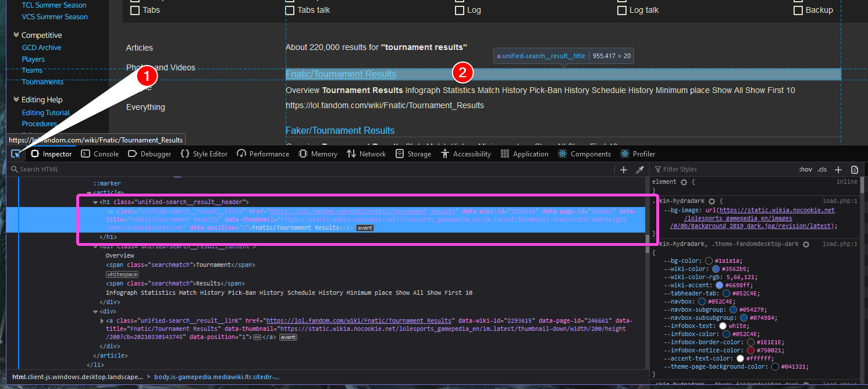Click the highlighter icon next to element rule
This screenshot has width=868, height=389.
tap(684, 182)
